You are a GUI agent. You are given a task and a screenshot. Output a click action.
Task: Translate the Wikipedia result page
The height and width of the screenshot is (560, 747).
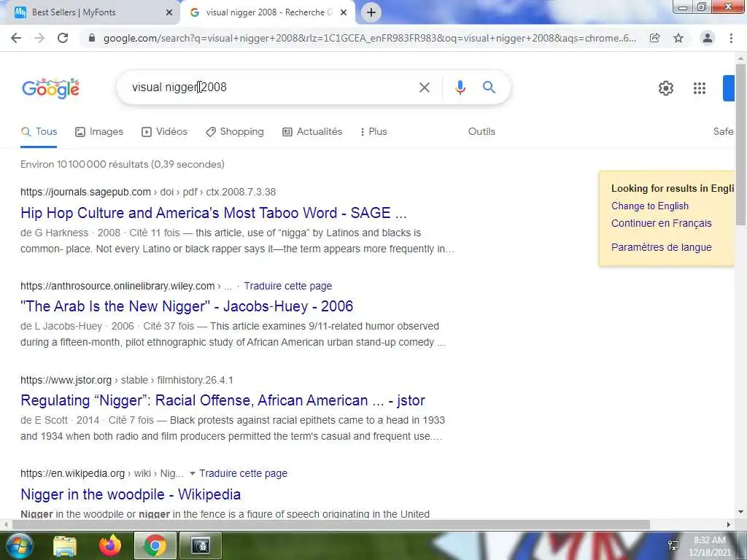(243, 474)
